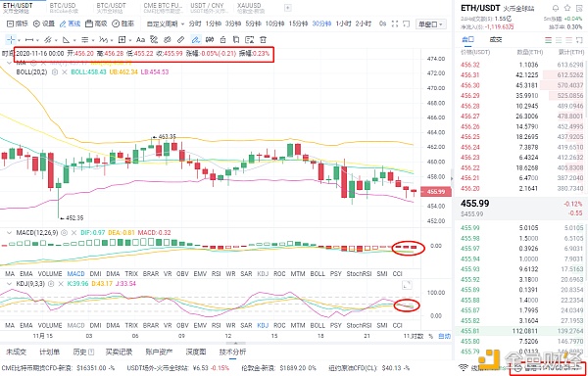The height and width of the screenshot is (376, 588).
Task: Select the 15分钟 timeframe
Action: pyautogui.click(x=298, y=23)
